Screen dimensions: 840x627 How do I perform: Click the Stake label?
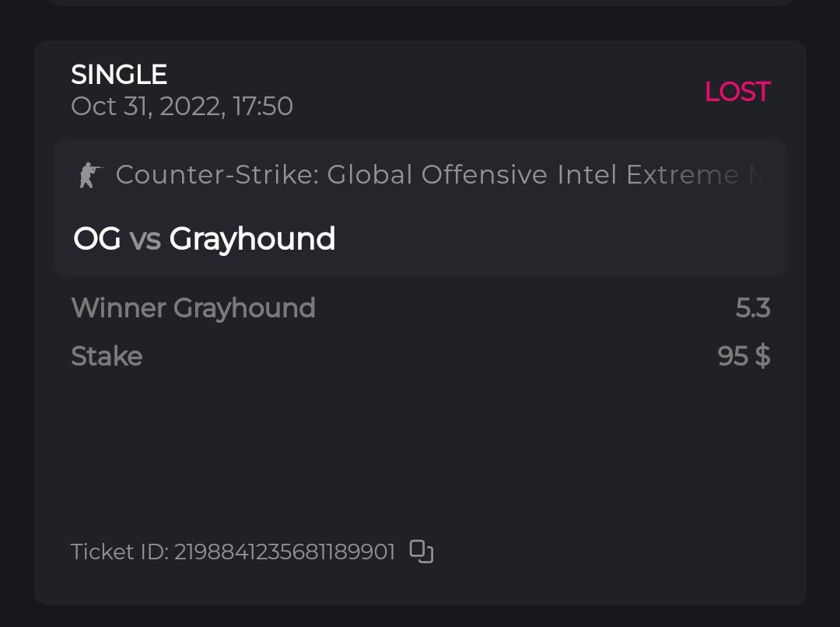coord(107,356)
